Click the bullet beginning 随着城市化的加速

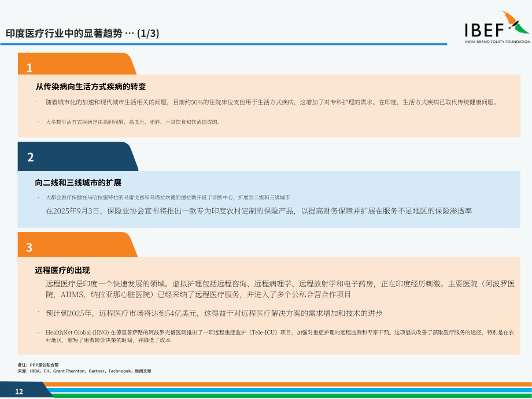tap(271, 102)
